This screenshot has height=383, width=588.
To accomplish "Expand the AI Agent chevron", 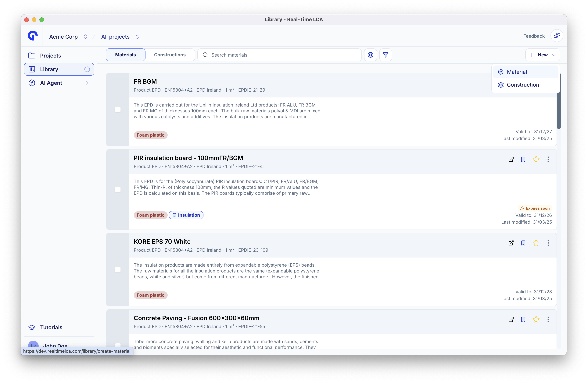I will (x=87, y=83).
